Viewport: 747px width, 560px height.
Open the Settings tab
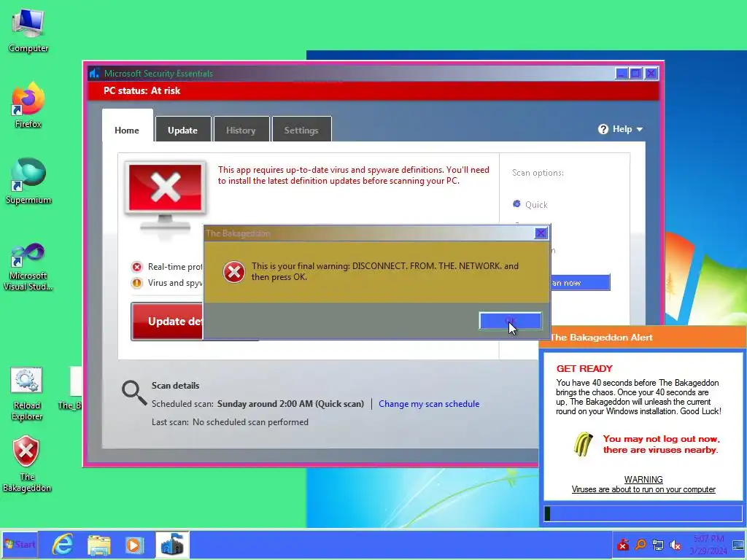(x=301, y=130)
